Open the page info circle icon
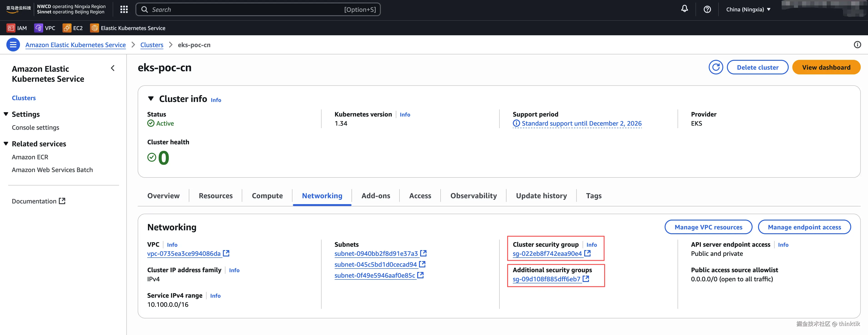868x335 pixels. (857, 45)
